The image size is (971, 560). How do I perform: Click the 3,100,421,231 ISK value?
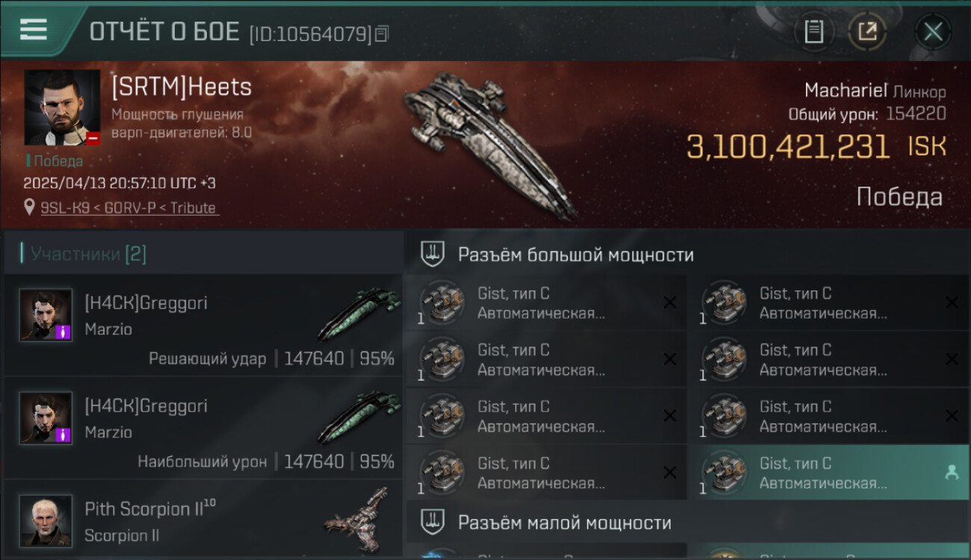point(788,147)
